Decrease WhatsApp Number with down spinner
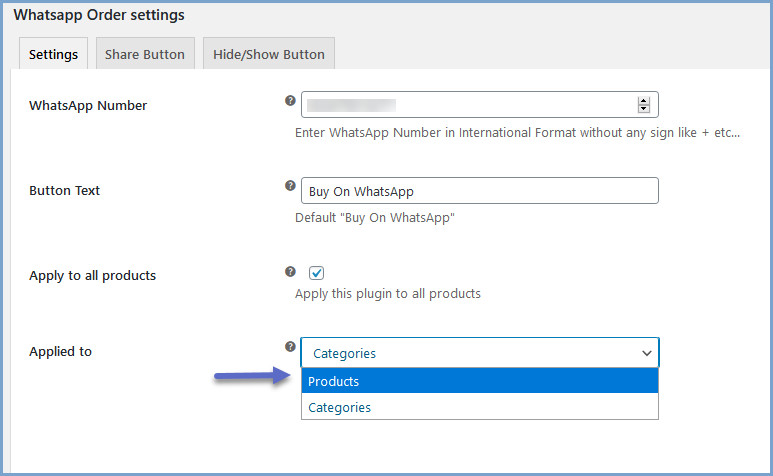 pyautogui.click(x=643, y=108)
